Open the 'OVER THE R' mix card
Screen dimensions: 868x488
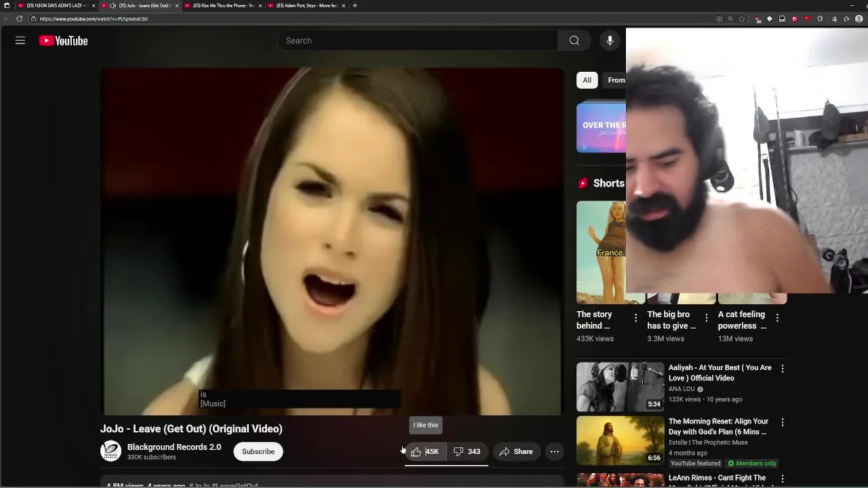601,127
